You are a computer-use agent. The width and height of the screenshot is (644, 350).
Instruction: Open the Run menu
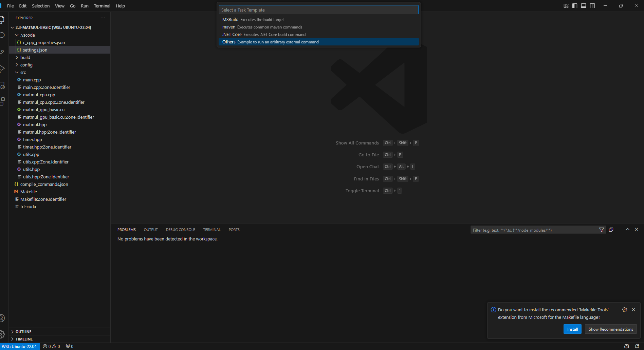pos(85,6)
